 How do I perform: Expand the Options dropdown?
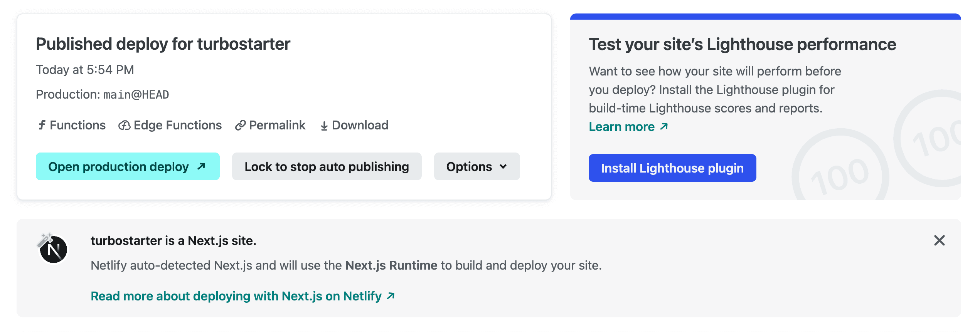click(477, 166)
